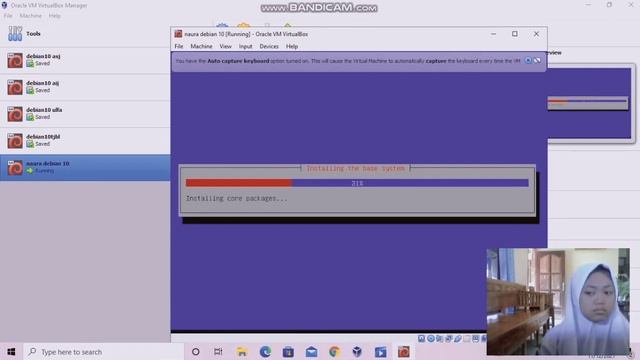Open the Mail app from the taskbar
Image resolution: width=640 pixels, height=360 pixels.
311,352
